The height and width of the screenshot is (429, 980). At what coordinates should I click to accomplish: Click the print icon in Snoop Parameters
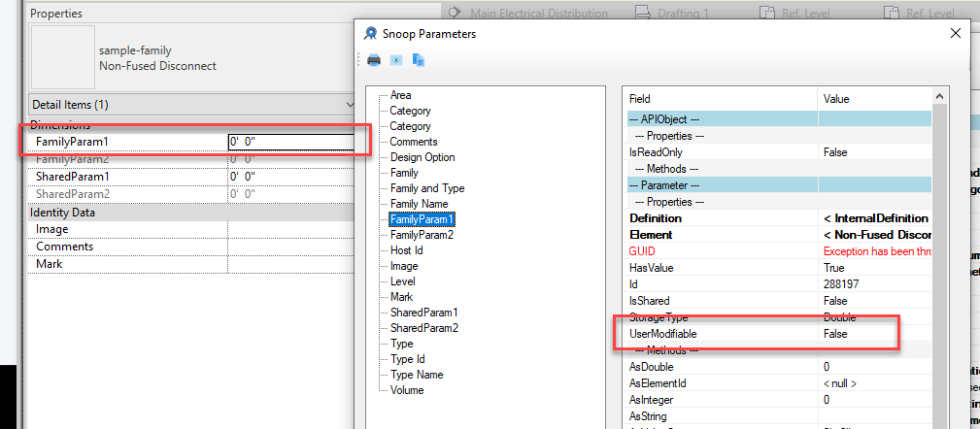click(x=374, y=60)
